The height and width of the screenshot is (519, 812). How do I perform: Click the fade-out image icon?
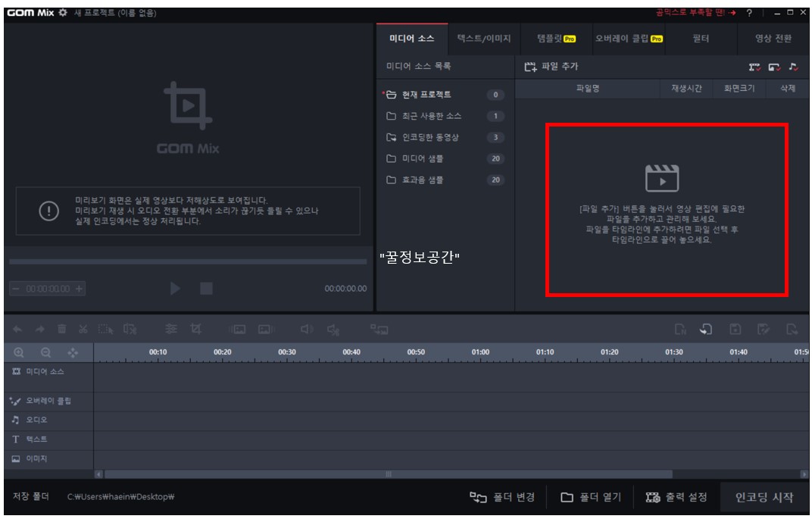[x=265, y=330]
